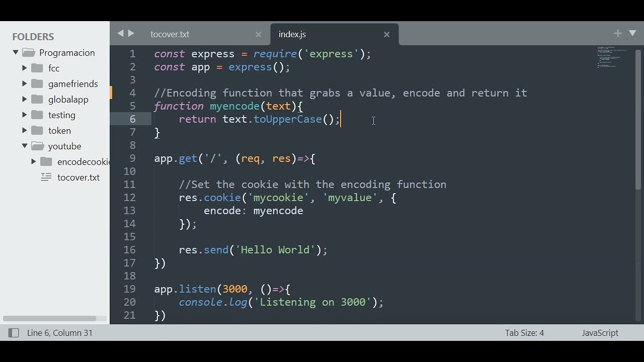Click the testing folder icon
Image resolution: width=644 pixels, height=362 pixels.
(37, 115)
